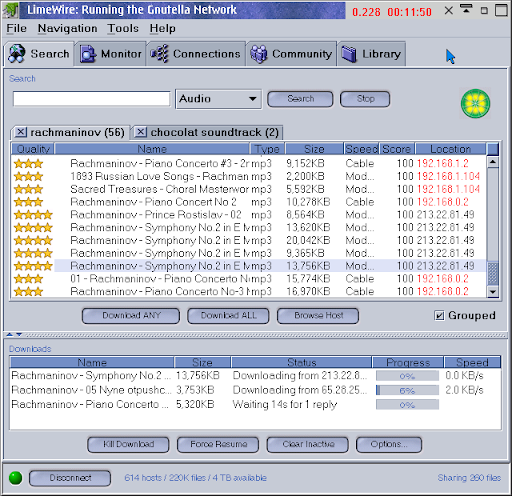The image size is (512, 496).
Task: Click the Download ANY button
Action: point(131,315)
